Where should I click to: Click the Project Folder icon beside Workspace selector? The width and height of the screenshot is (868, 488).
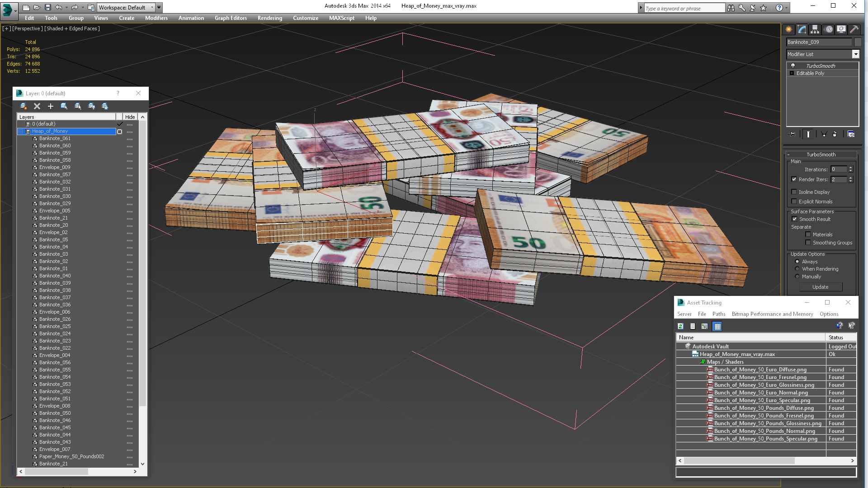tap(91, 8)
